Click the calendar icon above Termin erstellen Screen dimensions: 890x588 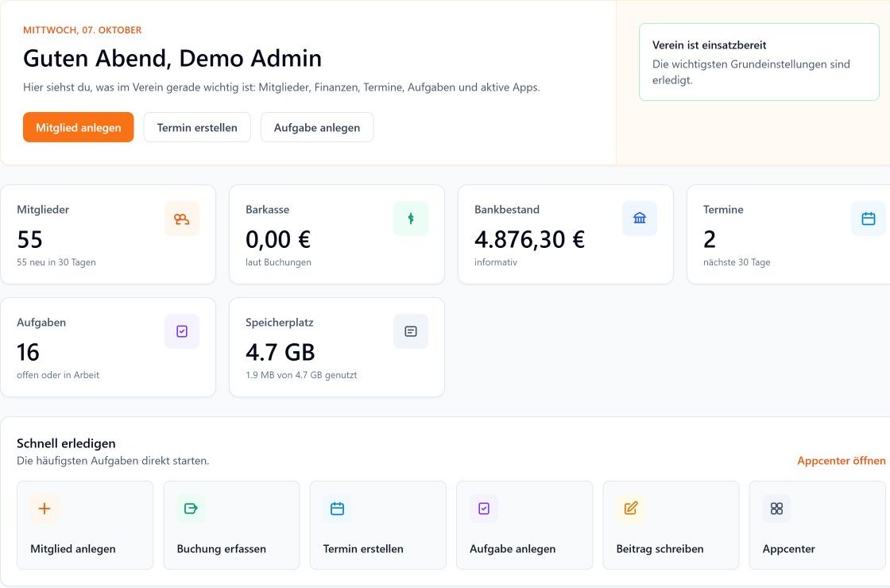tap(337, 509)
